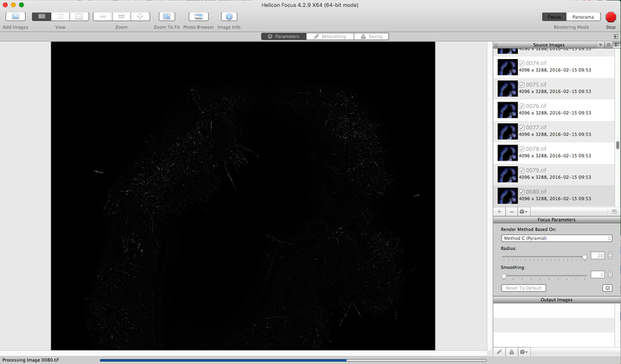
Task: Uncheck the 0076.tif checkbox
Action: 522,106
